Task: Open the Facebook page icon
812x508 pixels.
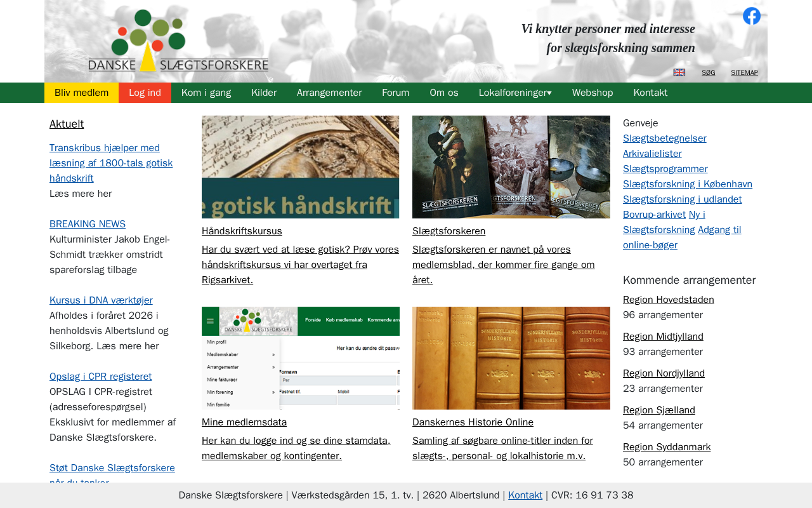Action: (x=752, y=16)
